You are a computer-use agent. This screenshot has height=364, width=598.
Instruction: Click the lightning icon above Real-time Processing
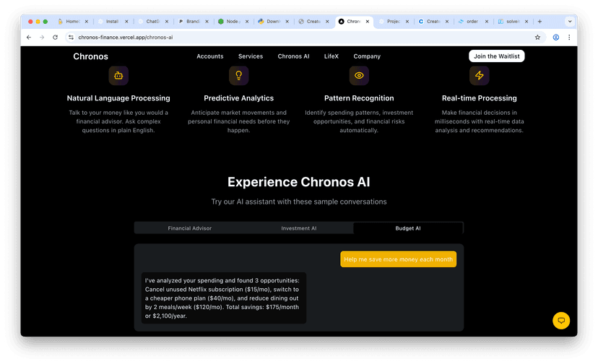click(480, 76)
